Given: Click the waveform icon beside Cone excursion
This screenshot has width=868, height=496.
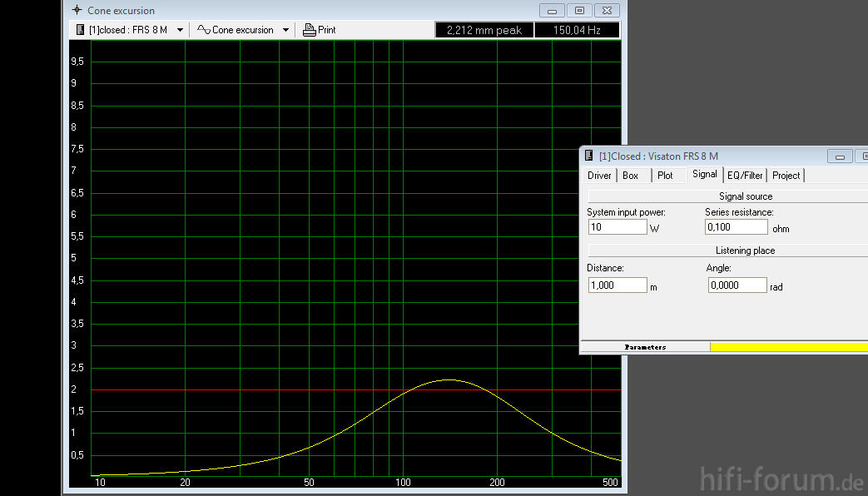Looking at the screenshot, I should (x=203, y=30).
